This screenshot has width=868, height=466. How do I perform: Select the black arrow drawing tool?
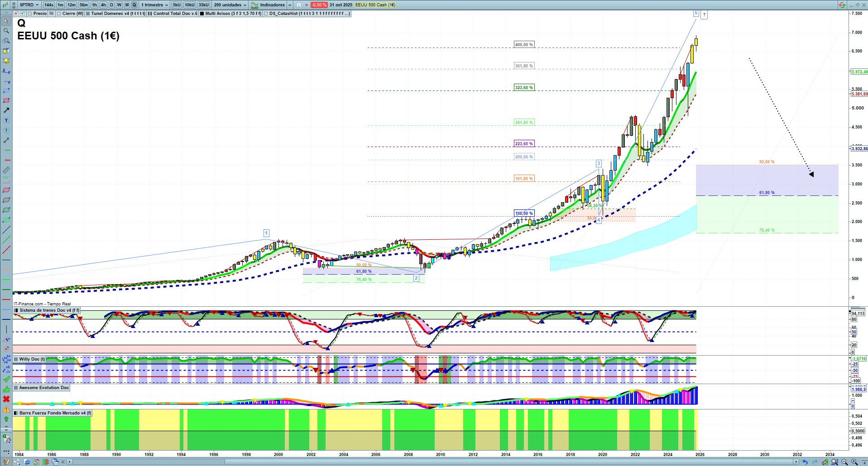click(x=6, y=110)
